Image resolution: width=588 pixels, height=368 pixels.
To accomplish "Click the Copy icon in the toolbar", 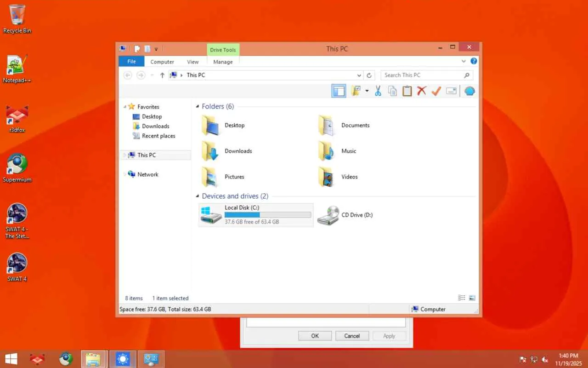I will pyautogui.click(x=392, y=91).
